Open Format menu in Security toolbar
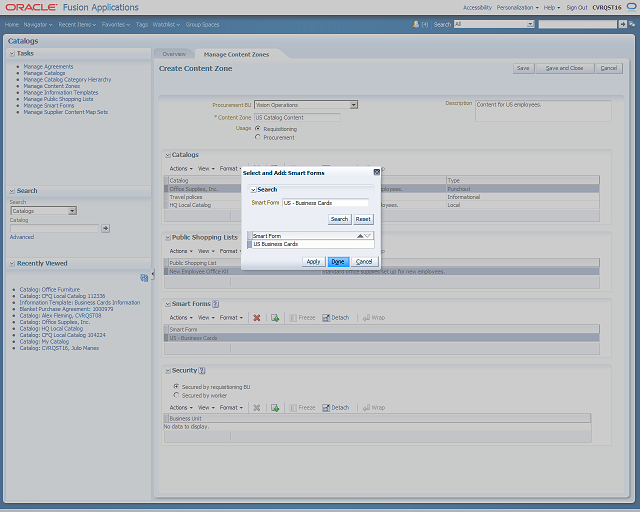The width and height of the screenshot is (640, 512). [231, 407]
